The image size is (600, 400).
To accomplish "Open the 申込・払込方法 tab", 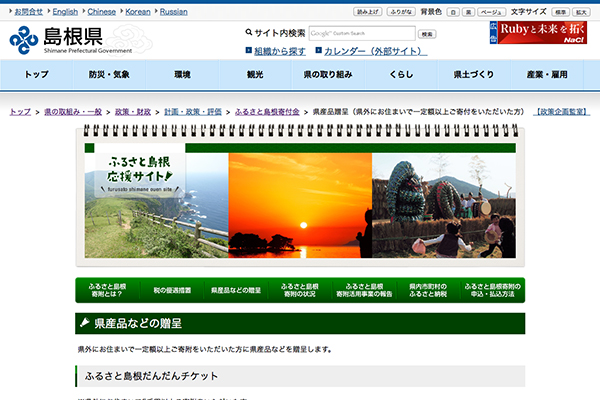I will click(x=492, y=290).
